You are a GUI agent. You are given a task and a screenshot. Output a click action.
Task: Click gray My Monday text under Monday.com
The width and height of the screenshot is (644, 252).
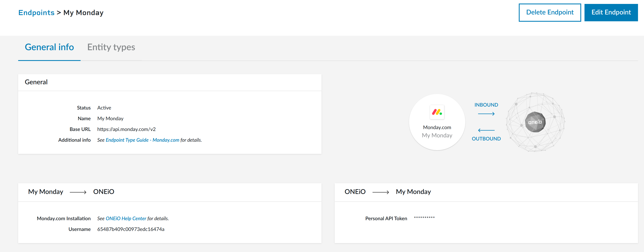[x=437, y=135]
